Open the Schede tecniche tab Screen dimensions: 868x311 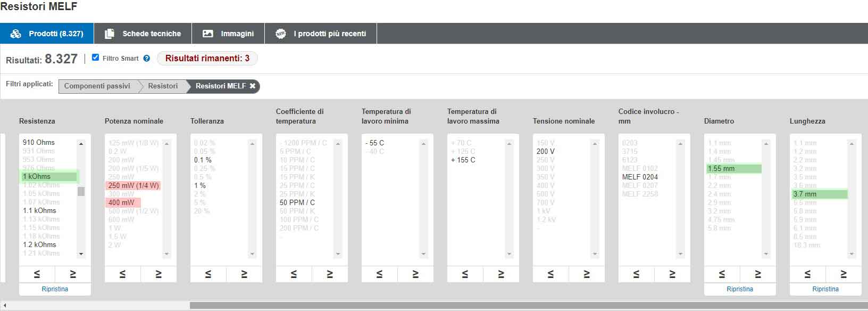(x=143, y=34)
